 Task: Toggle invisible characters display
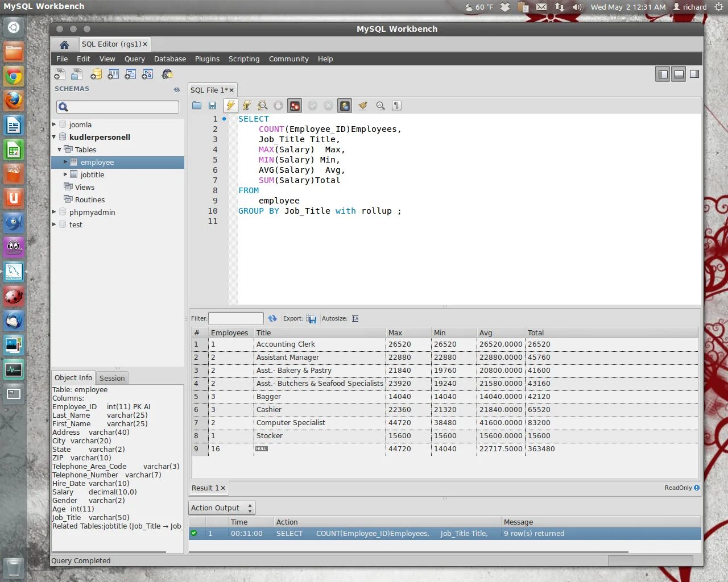pyautogui.click(x=396, y=105)
